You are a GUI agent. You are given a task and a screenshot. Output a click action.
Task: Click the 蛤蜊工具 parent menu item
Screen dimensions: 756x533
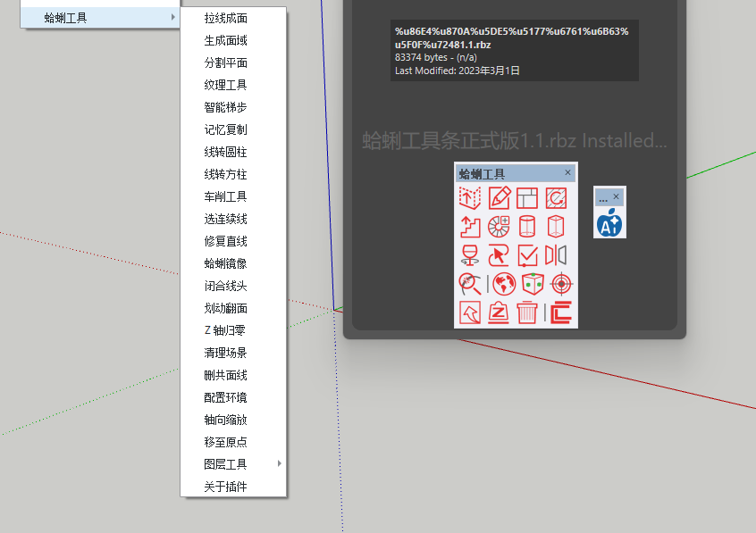coord(65,18)
